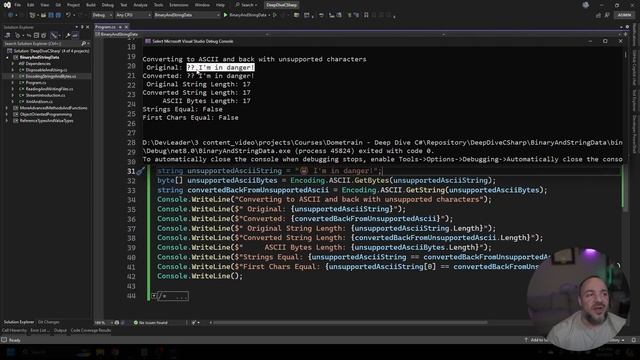Image resolution: width=640 pixels, height=360 pixels.
Task: Open the Test menu
Action: click(x=123, y=5)
